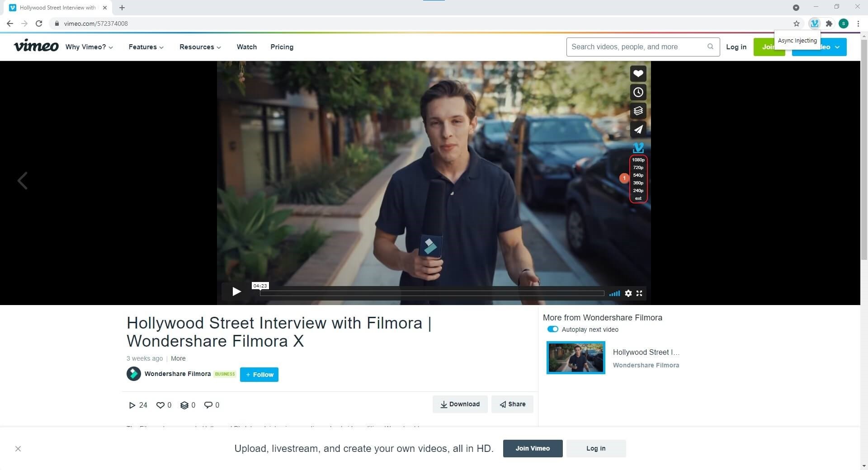Click the BUSINESS badge
This screenshot has width=868, height=470.
pos(225,374)
